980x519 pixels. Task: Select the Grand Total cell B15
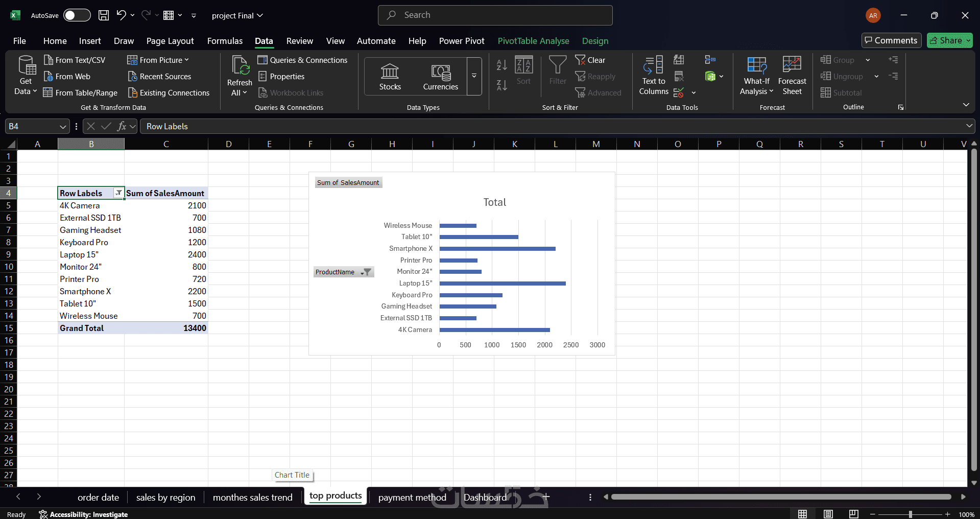(x=91, y=328)
